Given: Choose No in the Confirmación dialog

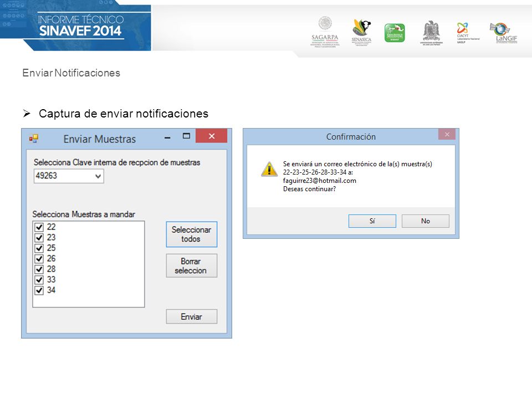Looking at the screenshot, I should pyautogui.click(x=426, y=221).
